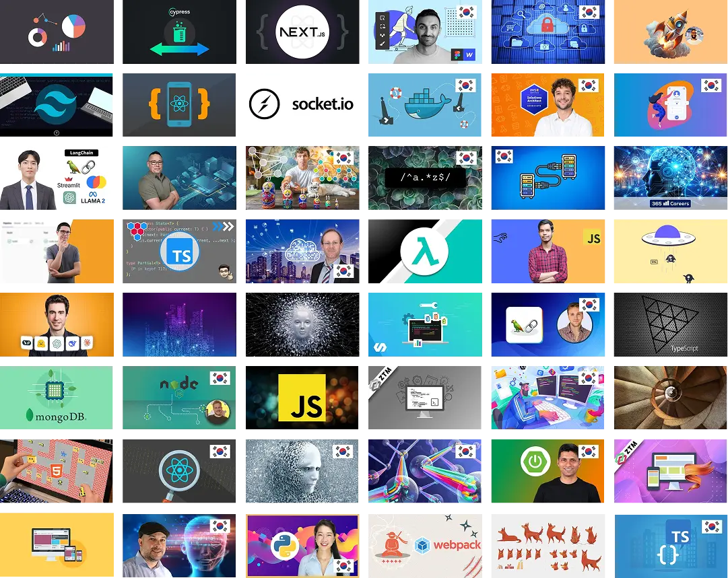Open the spiral staircase course thumbnail
Screen dimensions: 728x578
pos(670,398)
